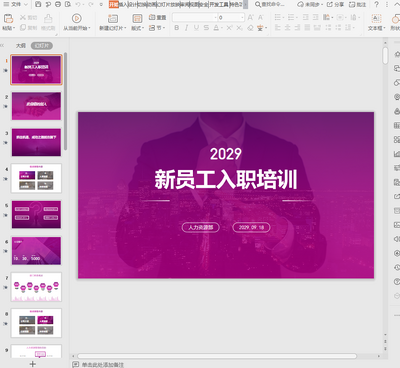
Task: Toggle Bold formatting
Action: coord(177,28)
